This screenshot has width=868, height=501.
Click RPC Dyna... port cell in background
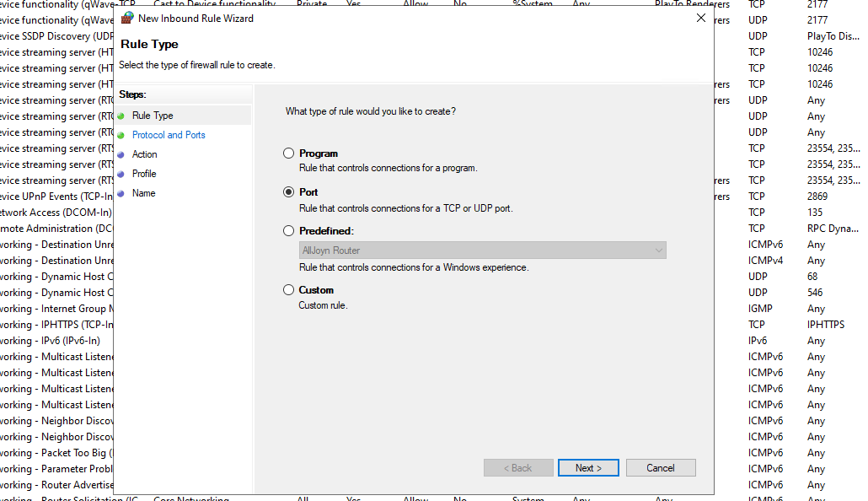pyautogui.click(x=833, y=229)
